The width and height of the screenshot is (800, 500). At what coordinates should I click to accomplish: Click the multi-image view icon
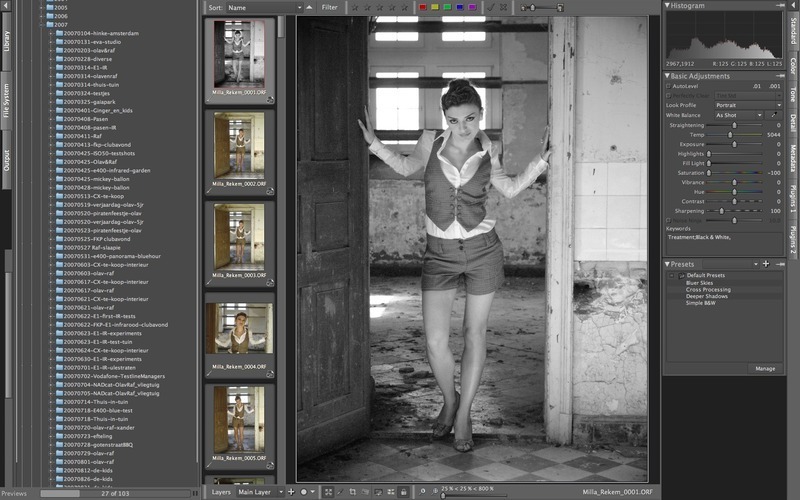coord(391,492)
